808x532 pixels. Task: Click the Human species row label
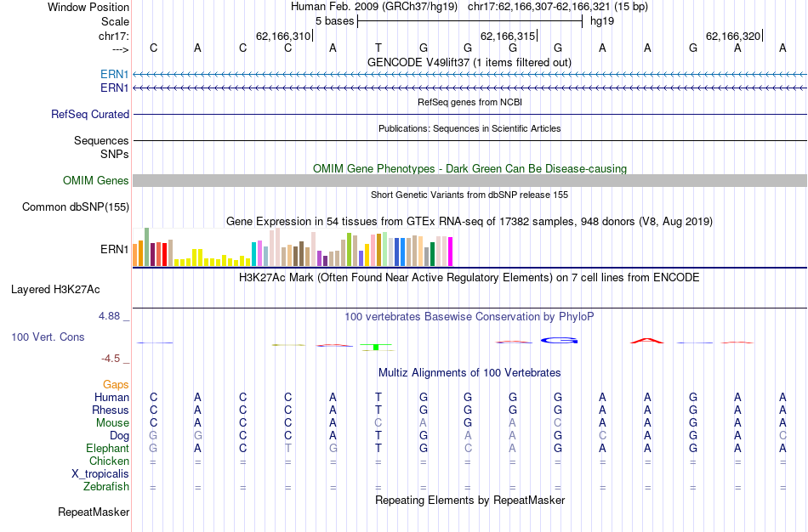point(111,397)
